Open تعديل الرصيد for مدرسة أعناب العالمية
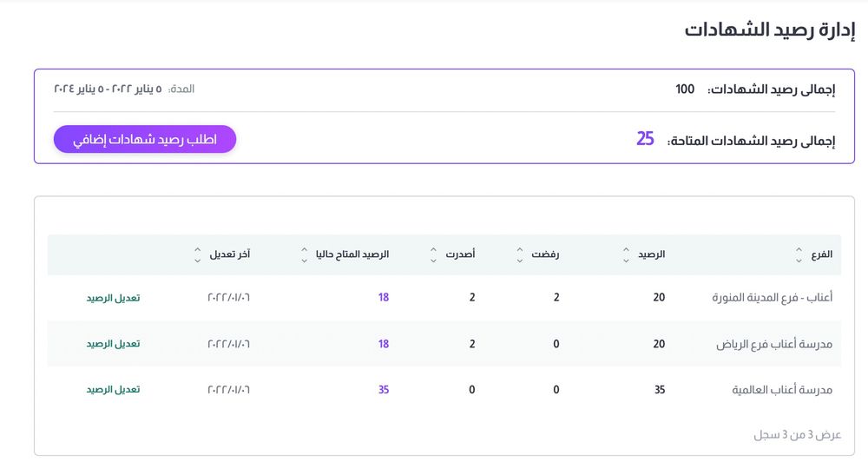Image resolution: width=868 pixels, height=462 pixels. coord(113,390)
